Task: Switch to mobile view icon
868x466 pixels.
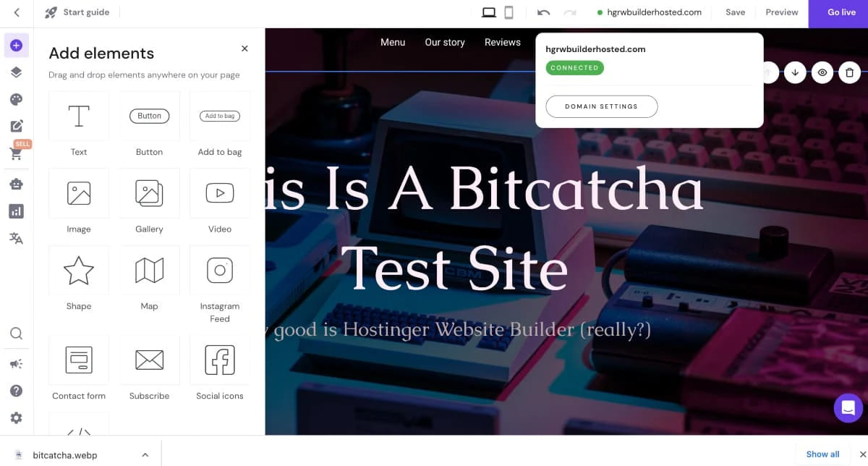Action: (509, 12)
